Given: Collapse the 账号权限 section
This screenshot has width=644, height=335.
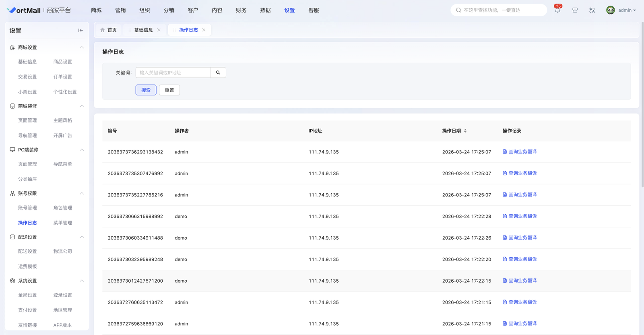Looking at the screenshot, I should (x=82, y=194).
